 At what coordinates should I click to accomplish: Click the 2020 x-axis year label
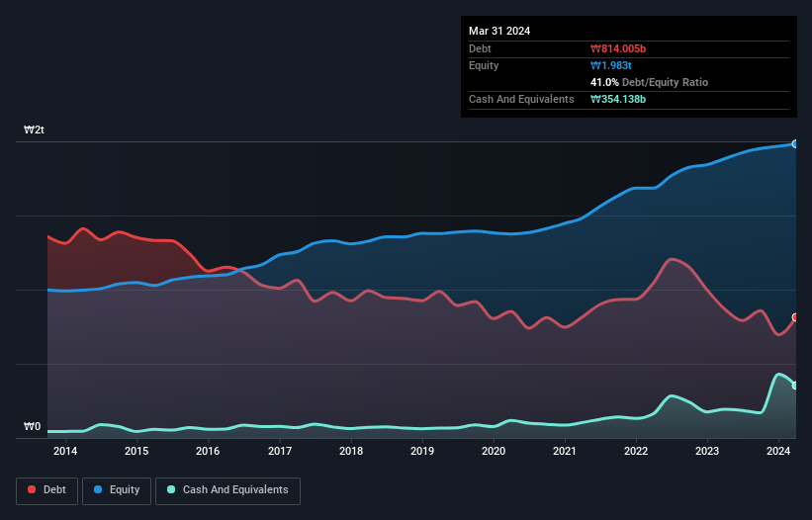(x=494, y=451)
